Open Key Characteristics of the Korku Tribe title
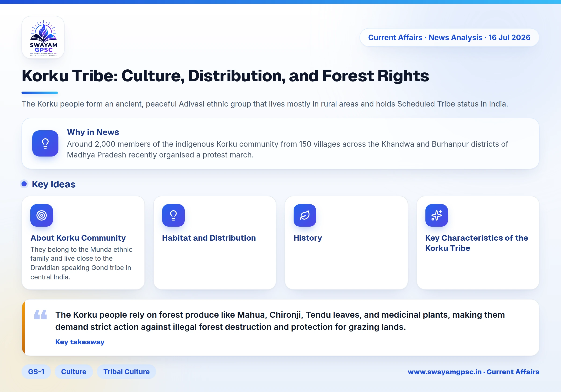The width and height of the screenshot is (561, 392). (476, 243)
